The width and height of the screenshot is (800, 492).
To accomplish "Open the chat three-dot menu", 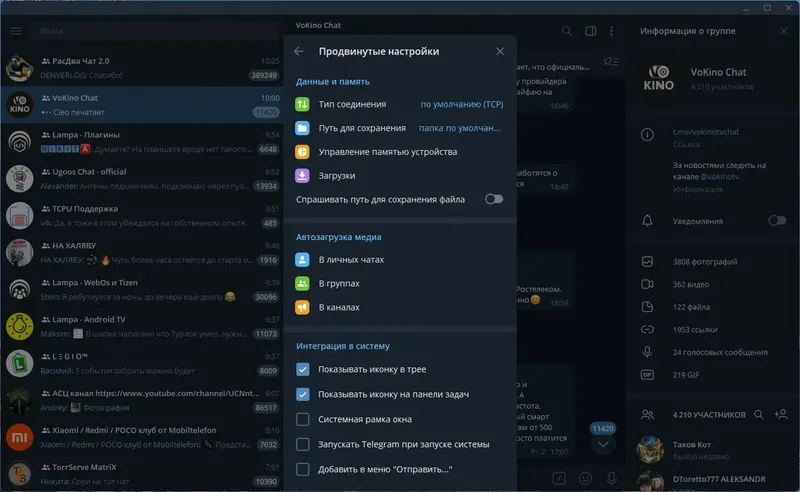I will click(611, 31).
